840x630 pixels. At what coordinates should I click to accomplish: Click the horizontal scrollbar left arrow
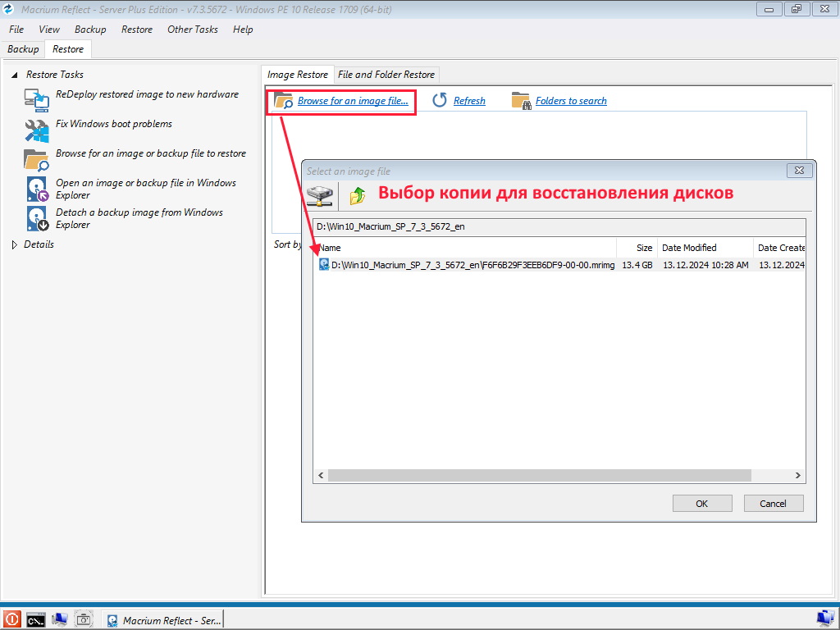click(321, 475)
